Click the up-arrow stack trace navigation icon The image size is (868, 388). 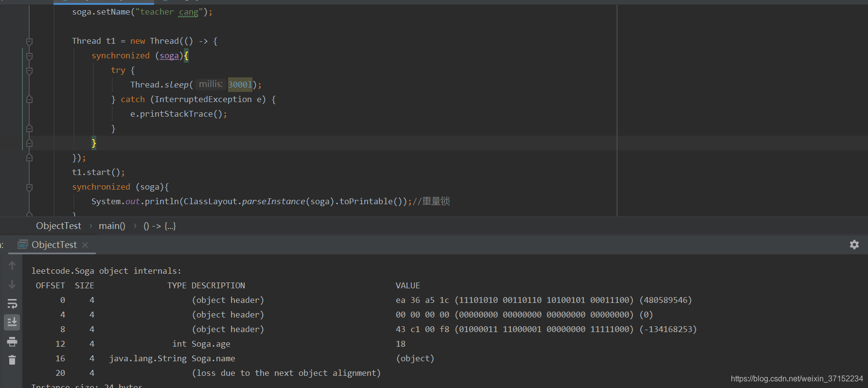pyautogui.click(x=12, y=265)
